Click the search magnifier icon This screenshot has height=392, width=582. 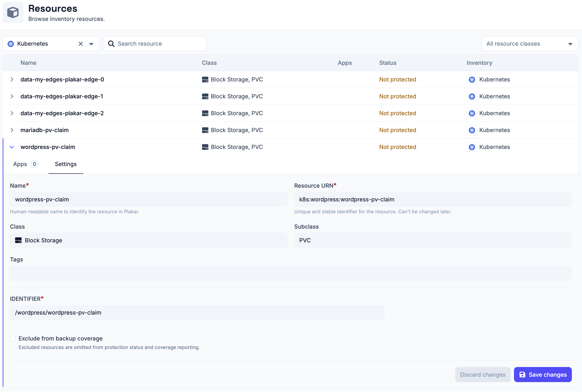111,44
